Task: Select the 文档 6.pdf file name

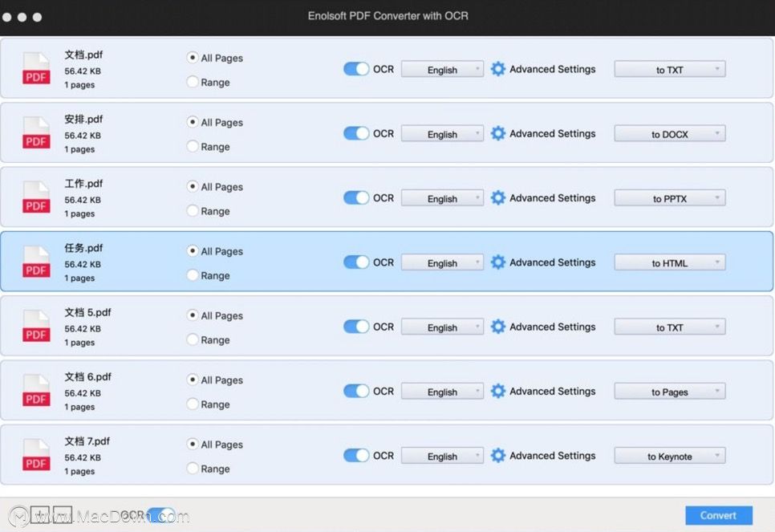Action: 88,377
